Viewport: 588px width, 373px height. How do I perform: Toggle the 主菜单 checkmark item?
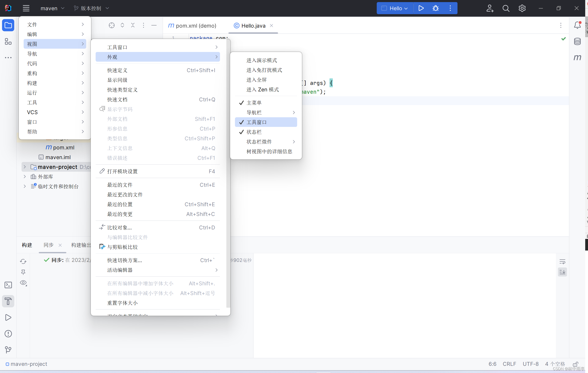[266, 103]
